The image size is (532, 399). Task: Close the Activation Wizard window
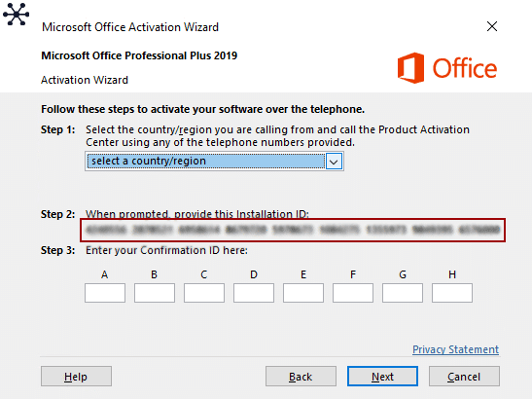492,26
